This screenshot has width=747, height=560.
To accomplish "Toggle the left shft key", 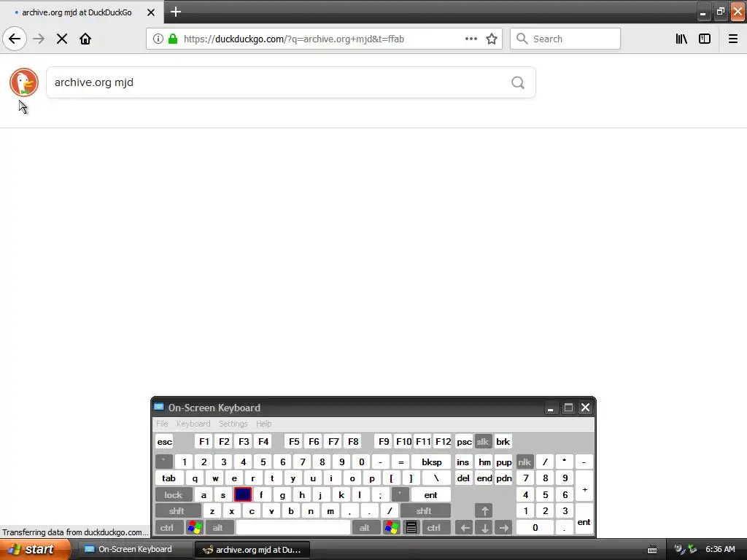I will pyautogui.click(x=177, y=511).
